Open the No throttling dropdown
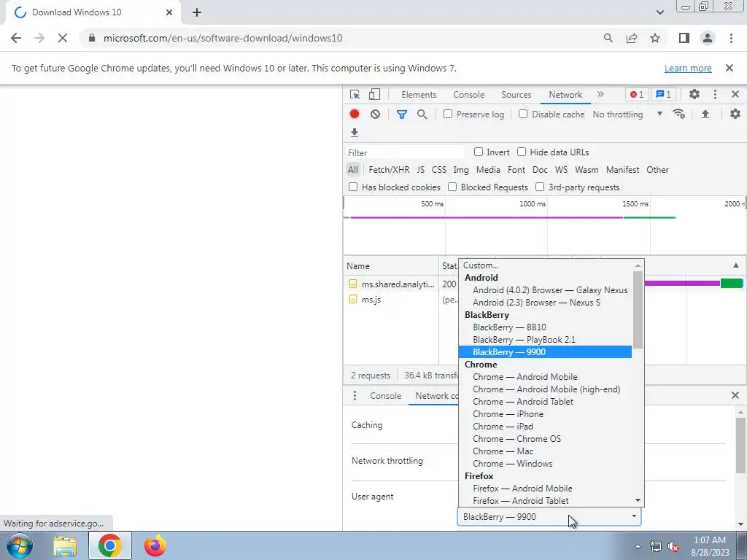 [x=628, y=114]
